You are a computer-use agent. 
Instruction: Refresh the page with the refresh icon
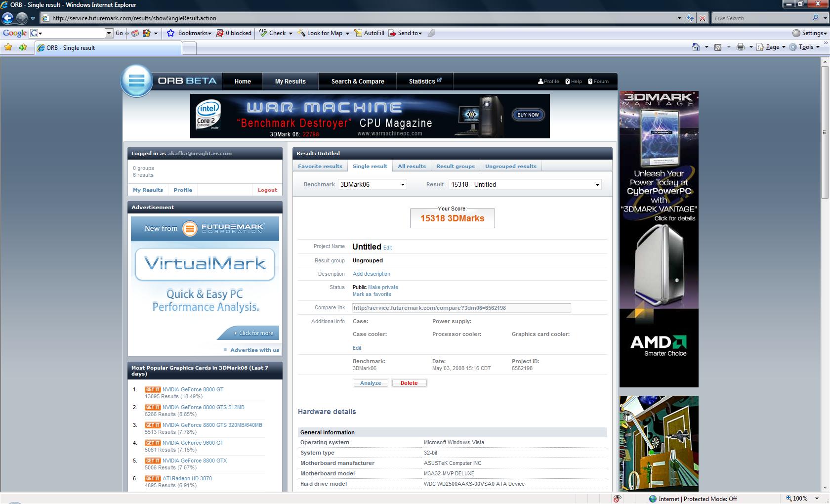pos(690,18)
